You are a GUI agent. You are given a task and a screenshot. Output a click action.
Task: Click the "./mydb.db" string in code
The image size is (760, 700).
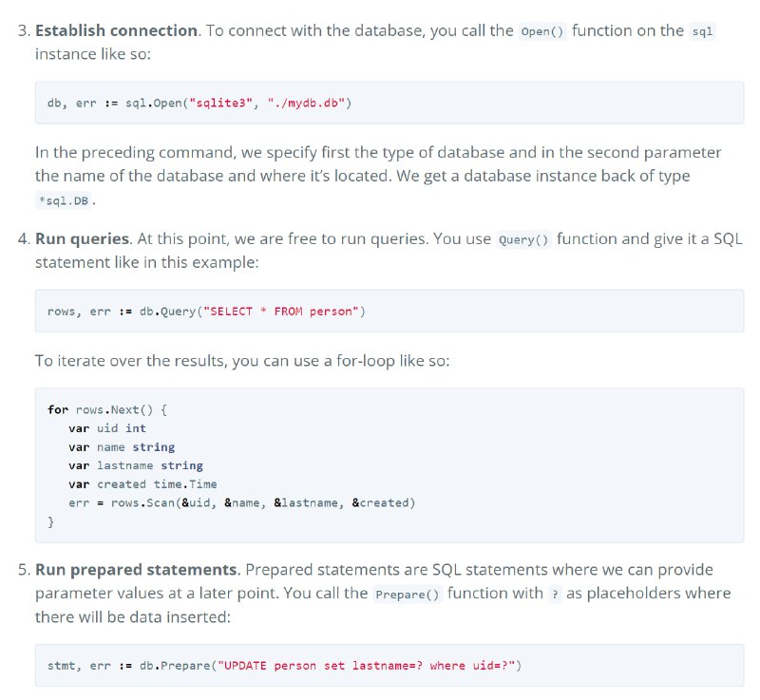(306, 104)
